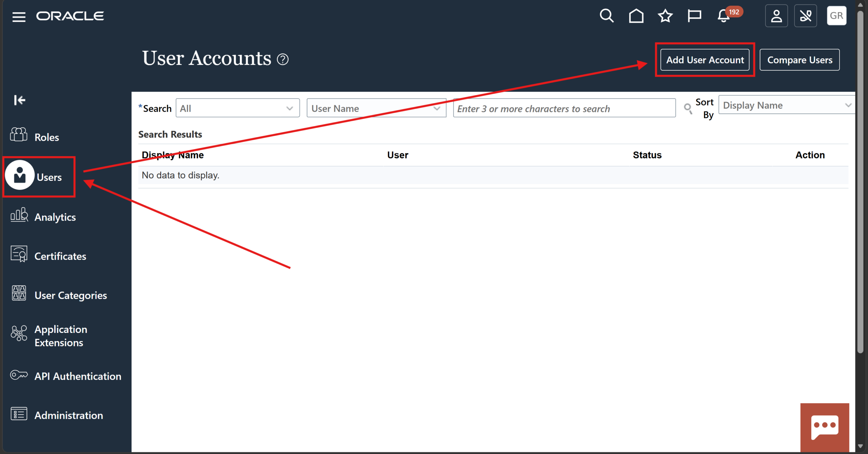Click the User Categories grid icon
Image resolution: width=868 pixels, height=454 pixels.
19,293
